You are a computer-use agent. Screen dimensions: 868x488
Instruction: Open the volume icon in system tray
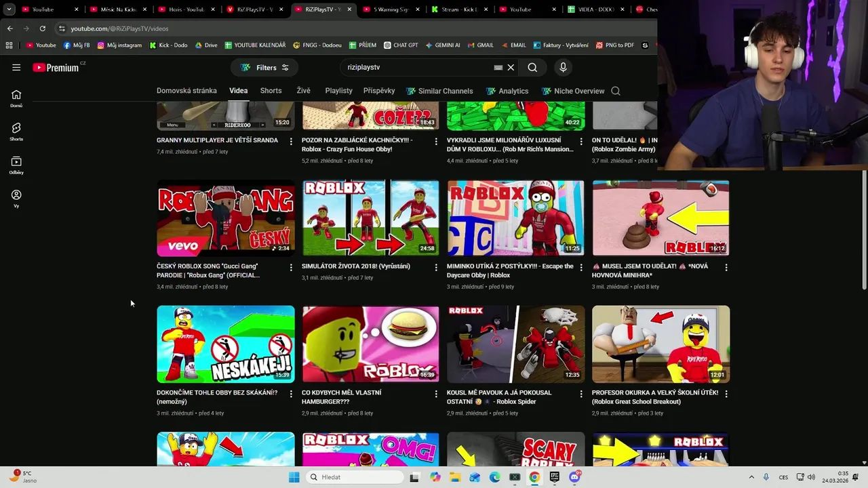coord(811,477)
